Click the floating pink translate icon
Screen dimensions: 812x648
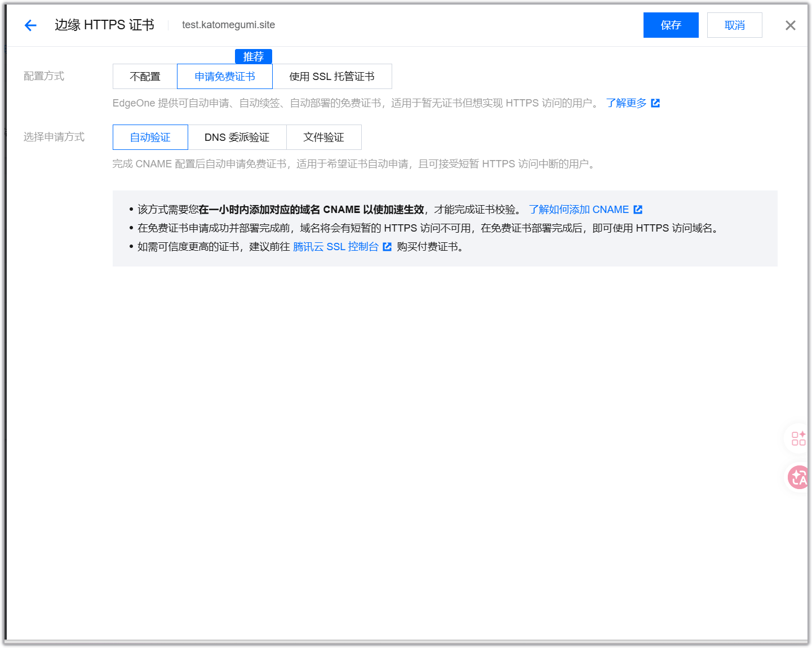(x=798, y=478)
